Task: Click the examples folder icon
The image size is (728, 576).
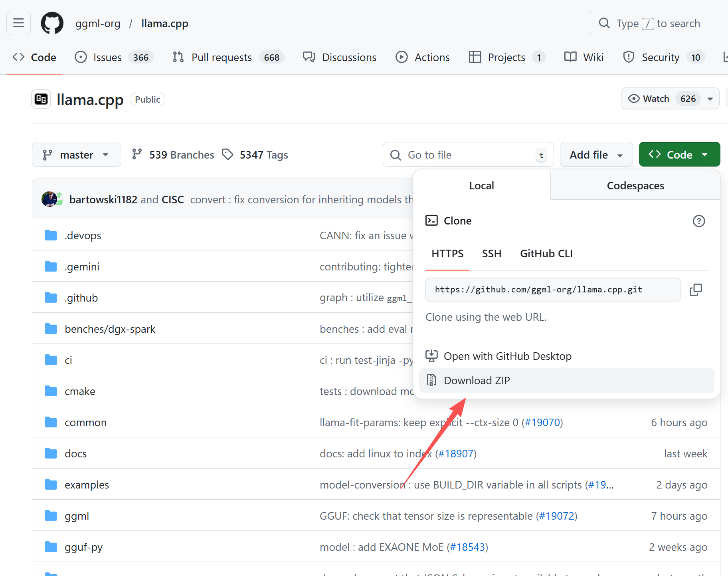Action: (51, 485)
